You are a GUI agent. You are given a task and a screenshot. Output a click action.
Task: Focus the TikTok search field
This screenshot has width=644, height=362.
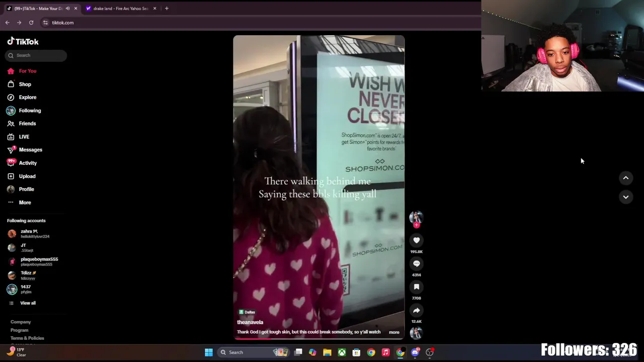pyautogui.click(x=36, y=55)
